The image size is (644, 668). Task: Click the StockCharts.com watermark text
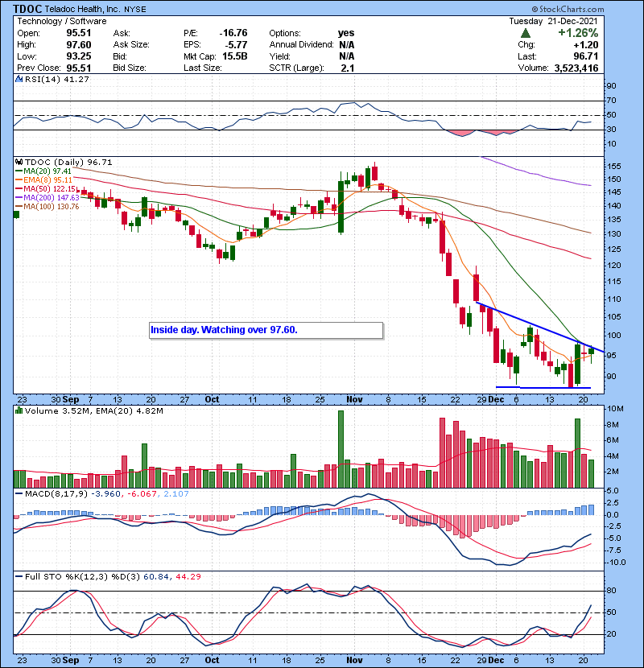pyautogui.click(x=568, y=9)
